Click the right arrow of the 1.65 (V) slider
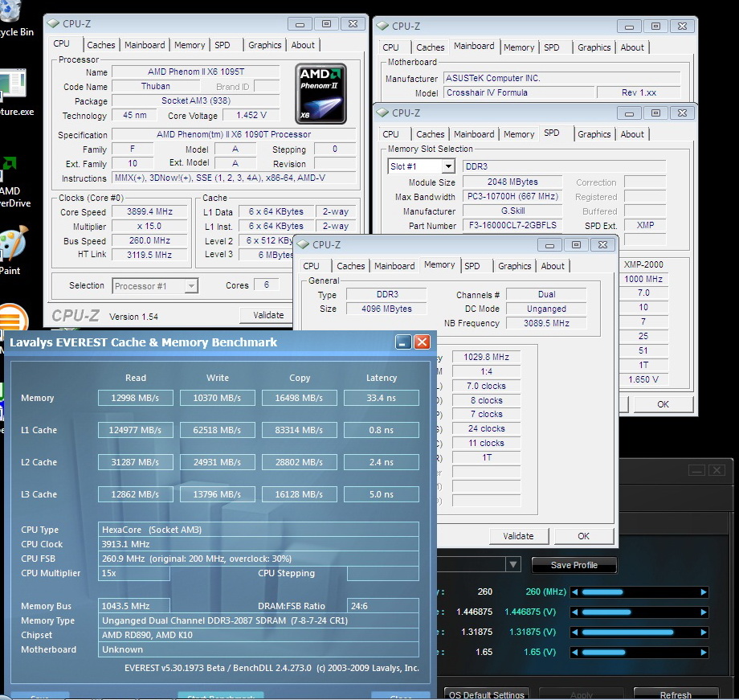 704,653
